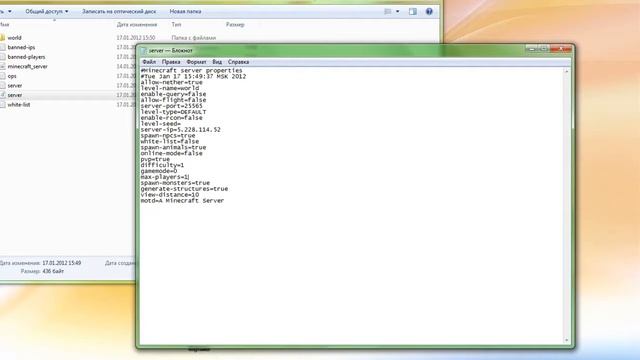Open the Файл menu in Notepad
640x360 pixels.
pos(149,62)
